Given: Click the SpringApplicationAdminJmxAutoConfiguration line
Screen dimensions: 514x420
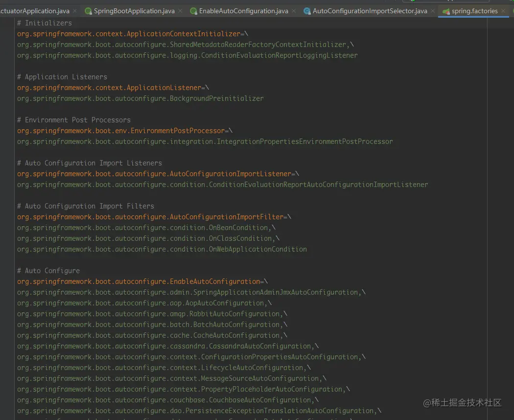Looking at the screenshot, I should pos(191,292).
